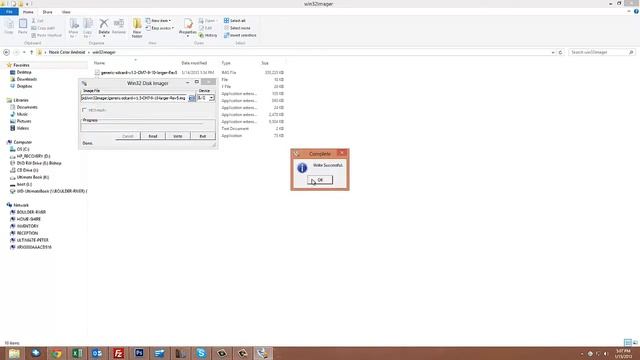Click the Properties ribbon icon

188,27
